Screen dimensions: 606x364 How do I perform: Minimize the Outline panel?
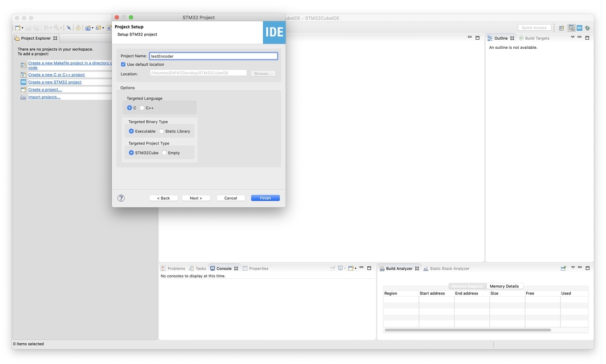[579, 37]
